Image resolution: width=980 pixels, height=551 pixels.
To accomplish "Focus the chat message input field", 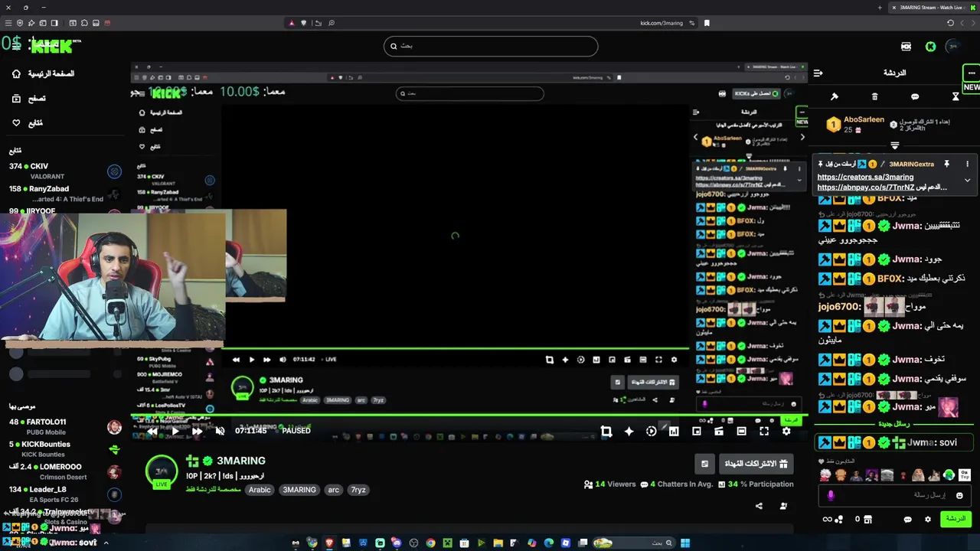I will 894,495.
